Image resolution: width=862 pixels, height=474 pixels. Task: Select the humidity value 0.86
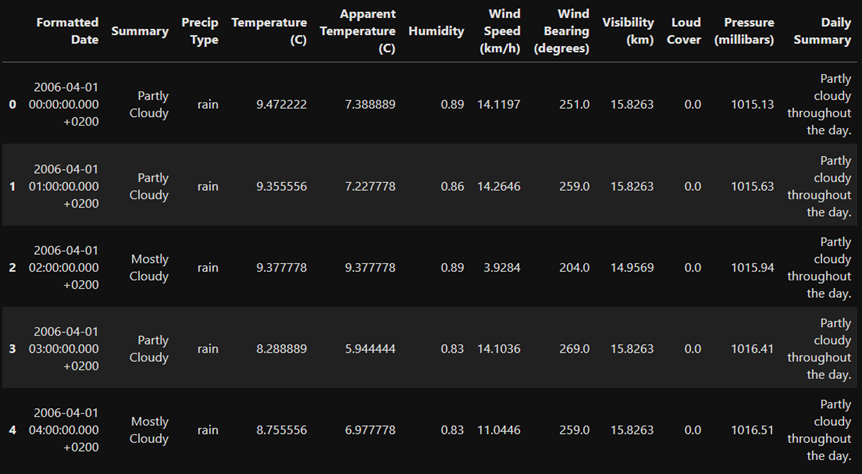coord(451,186)
